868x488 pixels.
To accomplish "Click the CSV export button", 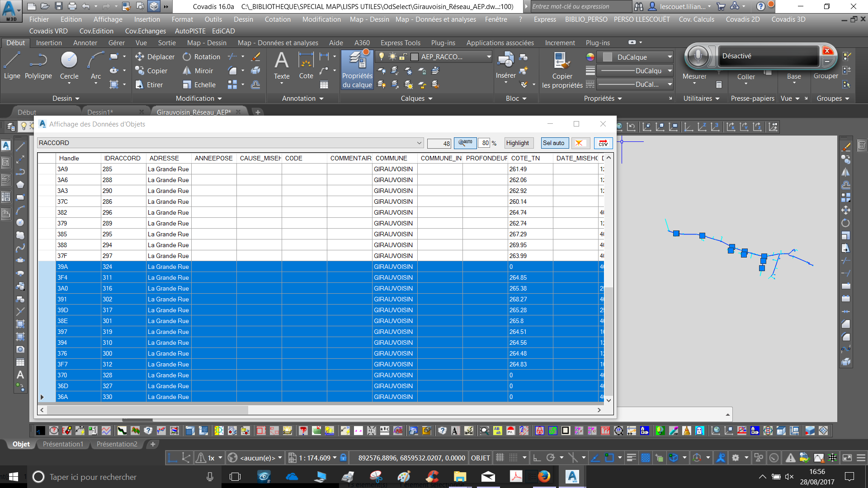I will (x=603, y=143).
